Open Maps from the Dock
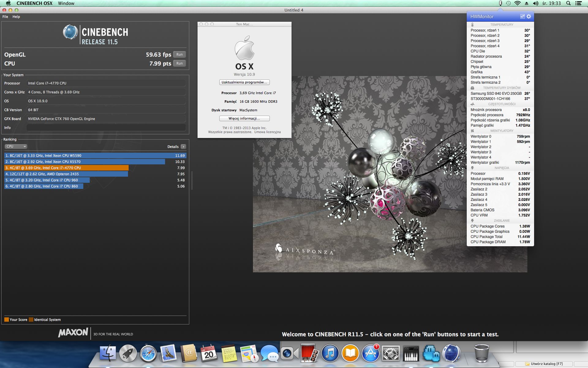This screenshot has height=368, width=588. coord(249,354)
